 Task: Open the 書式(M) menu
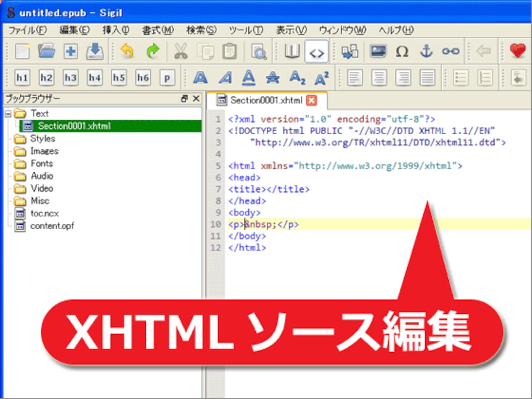pyautogui.click(x=157, y=30)
